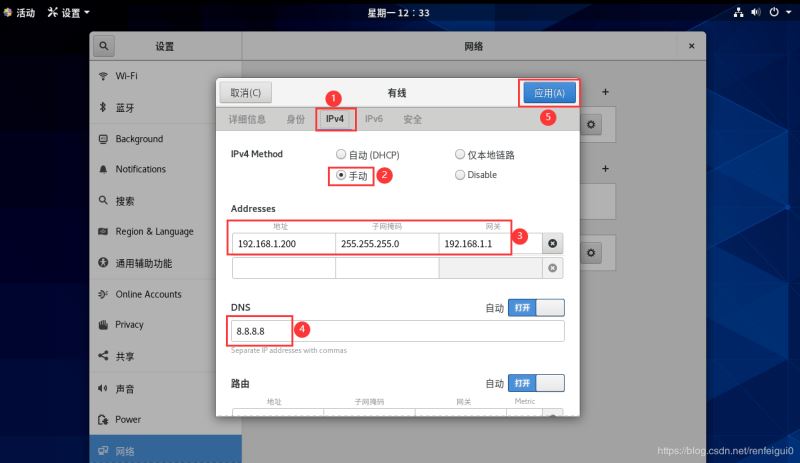Open the system power menu arrow
800x463 pixels.
(788, 12)
